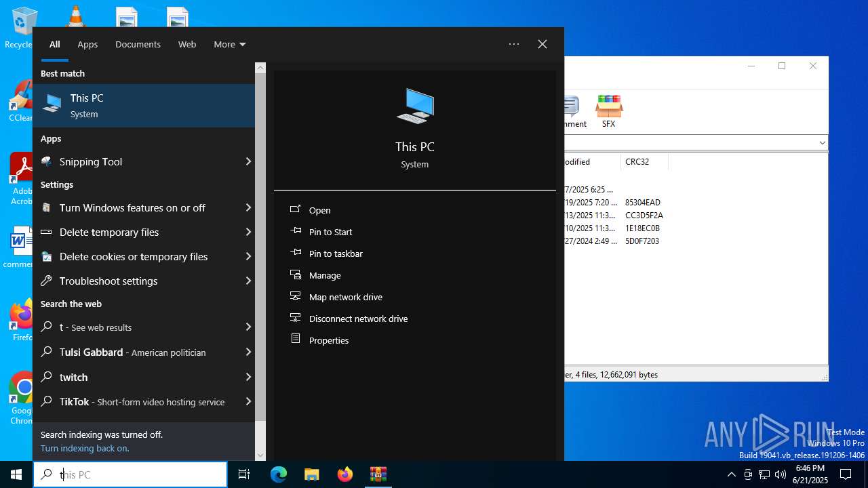This screenshot has height=488, width=868.
Task: Click the network icon in system tray
Action: [x=764, y=474]
